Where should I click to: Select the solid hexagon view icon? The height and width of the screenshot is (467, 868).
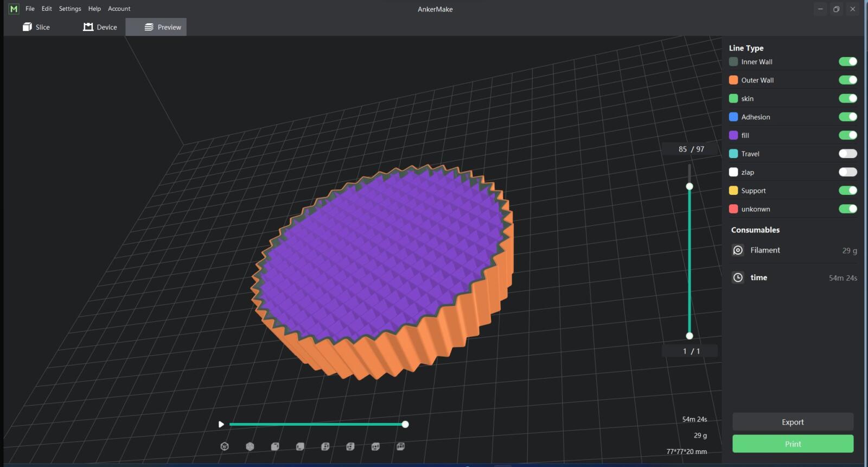(250, 446)
